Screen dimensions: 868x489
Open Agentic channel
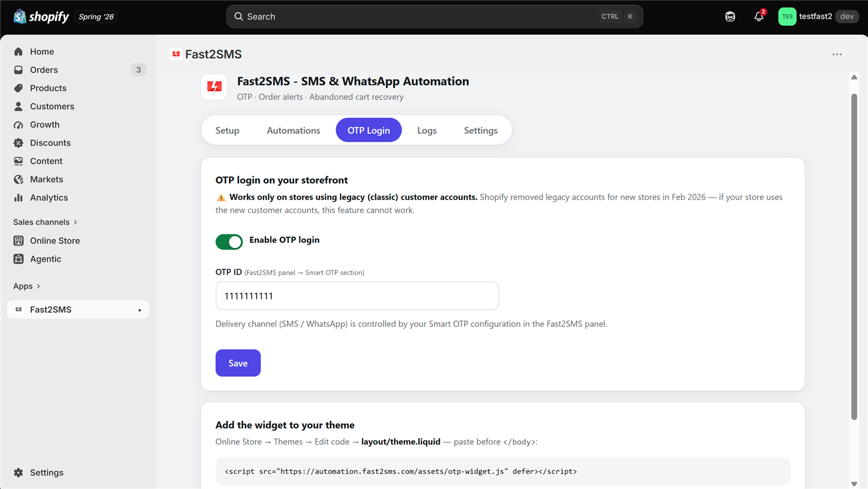tap(78, 259)
